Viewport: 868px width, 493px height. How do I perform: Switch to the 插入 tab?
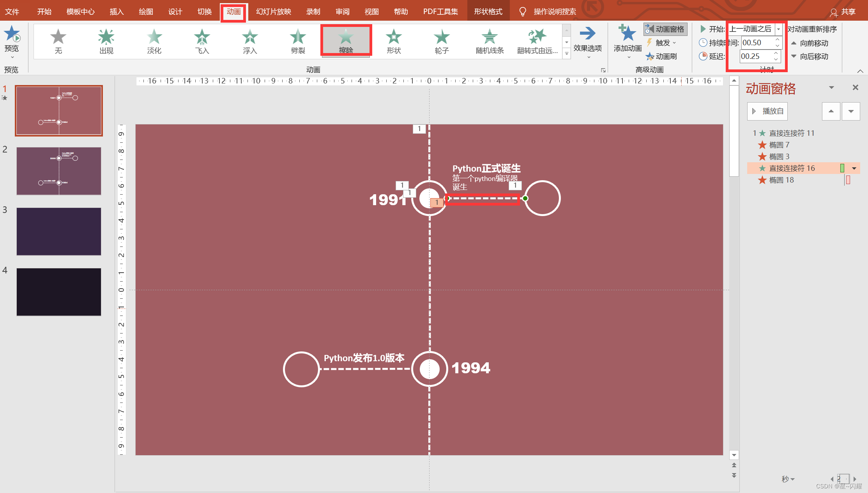[x=117, y=12]
